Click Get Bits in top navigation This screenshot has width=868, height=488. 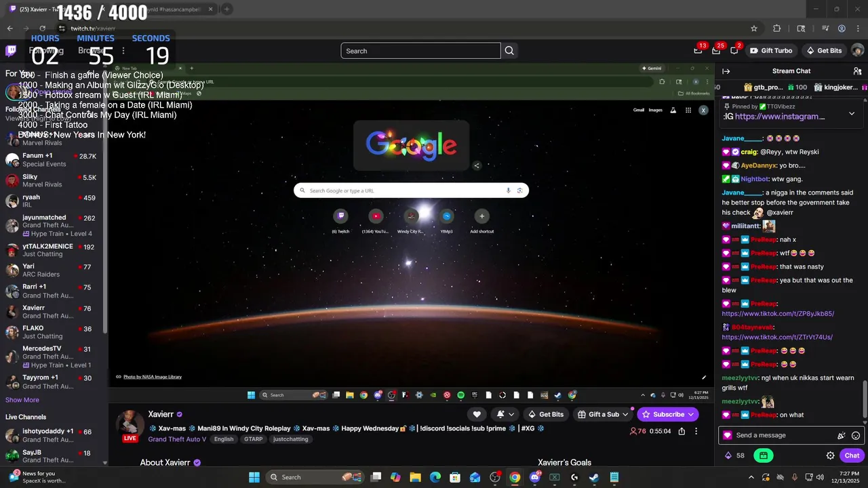pos(824,51)
